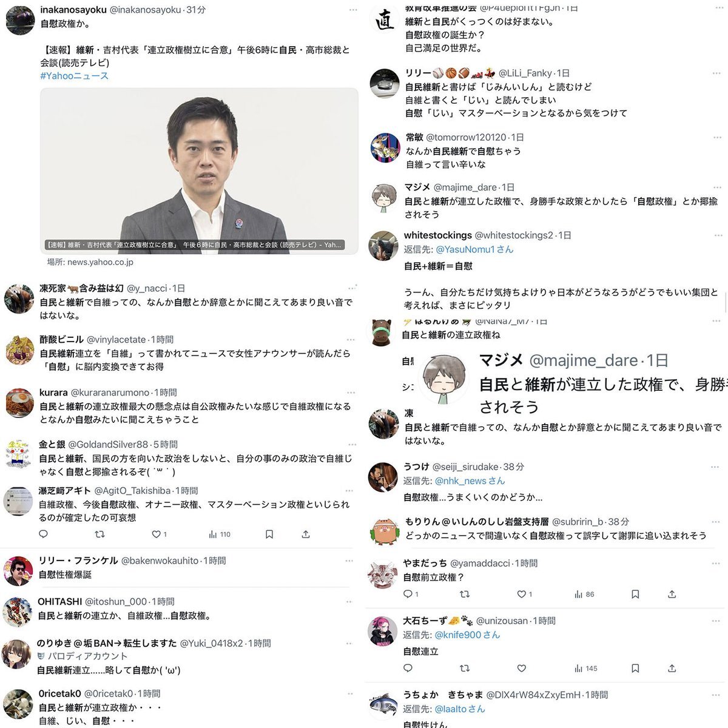Like 大石ちーず's 自慰連立 tweet
728x728 pixels.
521,668
